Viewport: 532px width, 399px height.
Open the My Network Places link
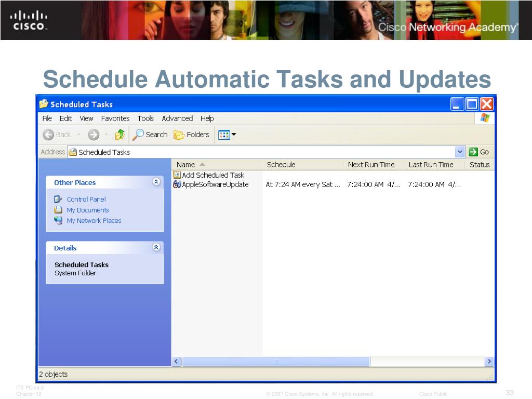tap(94, 221)
